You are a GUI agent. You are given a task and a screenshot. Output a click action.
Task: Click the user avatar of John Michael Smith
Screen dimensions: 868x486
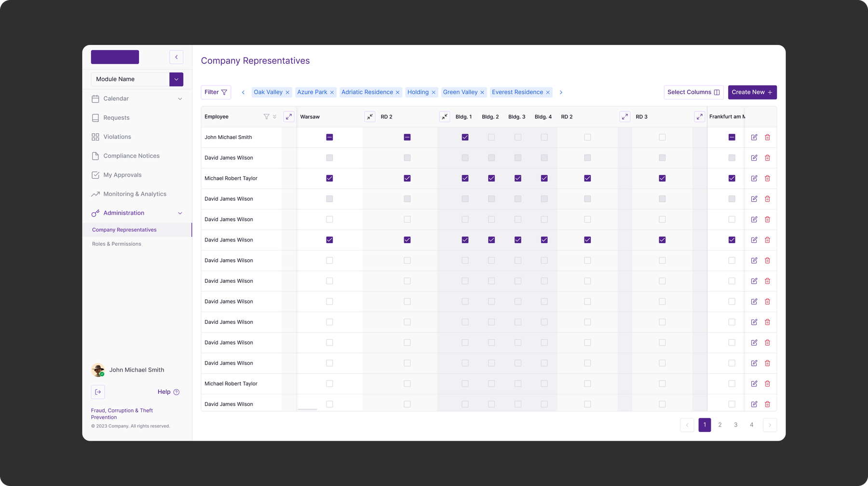point(98,370)
